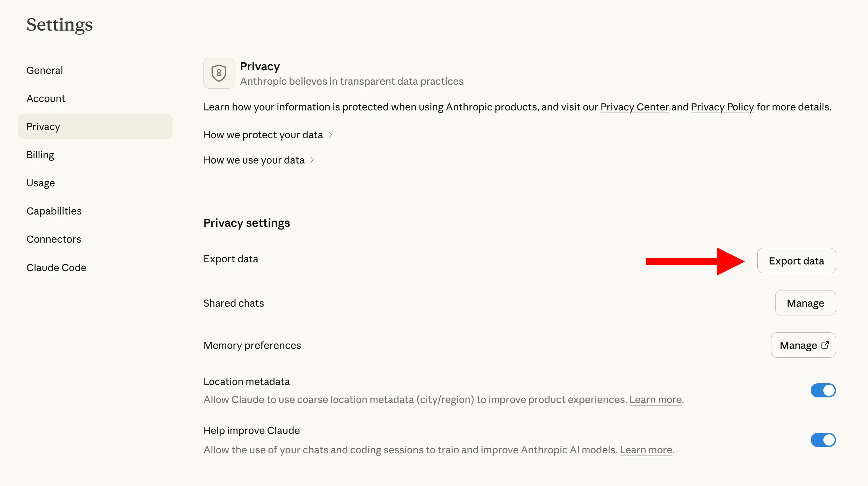The height and width of the screenshot is (486, 868).
Task: Click Learn more under Location metadata
Action: click(655, 399)
